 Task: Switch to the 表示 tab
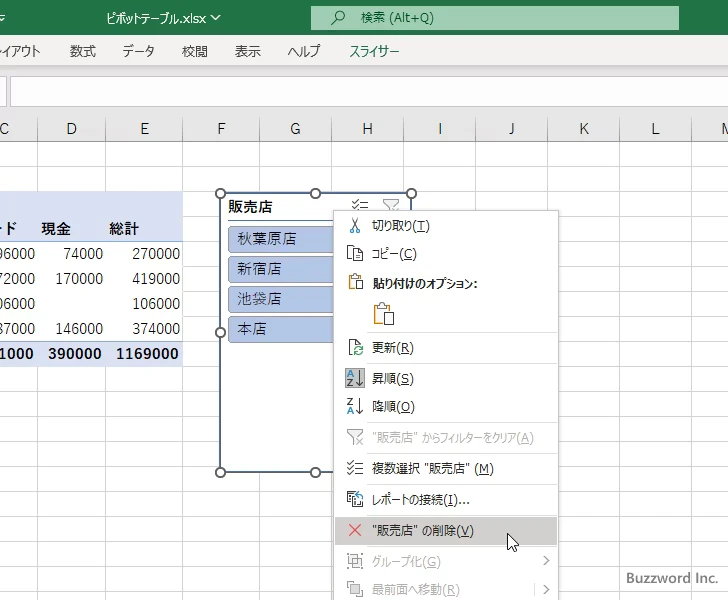[x=247, y=51]
